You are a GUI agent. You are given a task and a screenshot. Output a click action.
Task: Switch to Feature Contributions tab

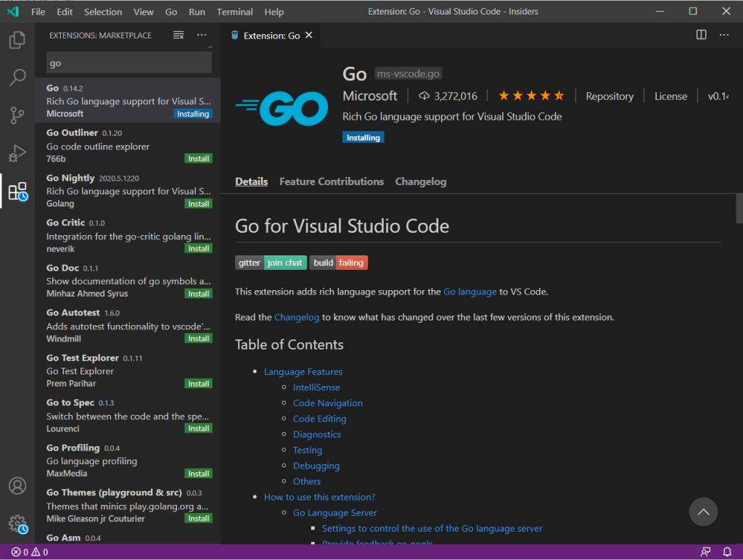[x=331, y=181]
